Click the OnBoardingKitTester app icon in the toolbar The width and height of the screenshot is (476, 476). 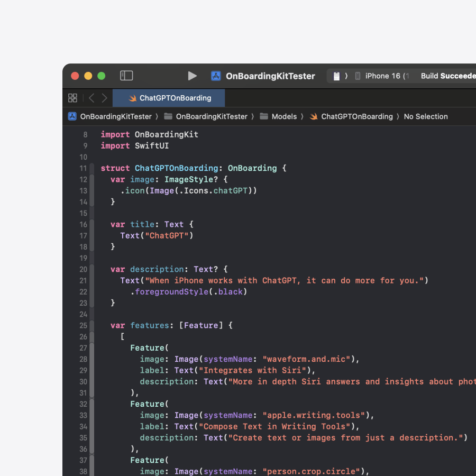[216, 76]
